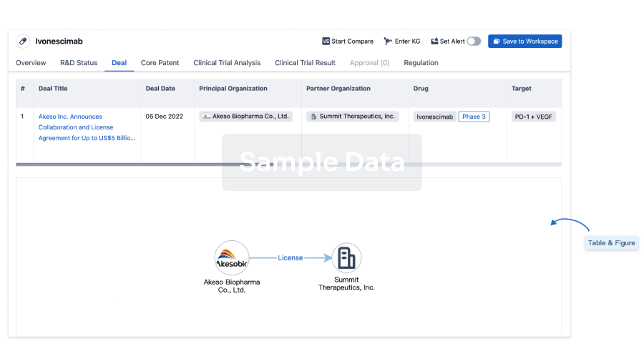Switch to the Overview tab

31,63
